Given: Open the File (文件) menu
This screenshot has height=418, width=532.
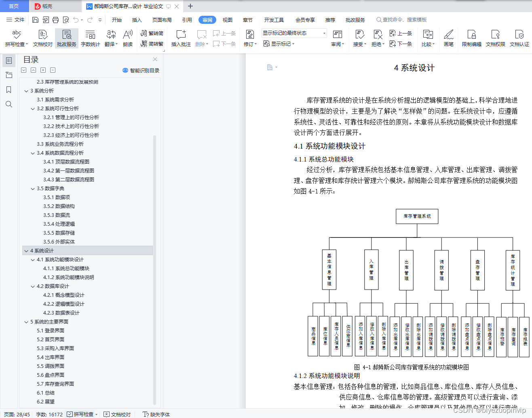Looking at the screenshot, I should click(15, 20).
